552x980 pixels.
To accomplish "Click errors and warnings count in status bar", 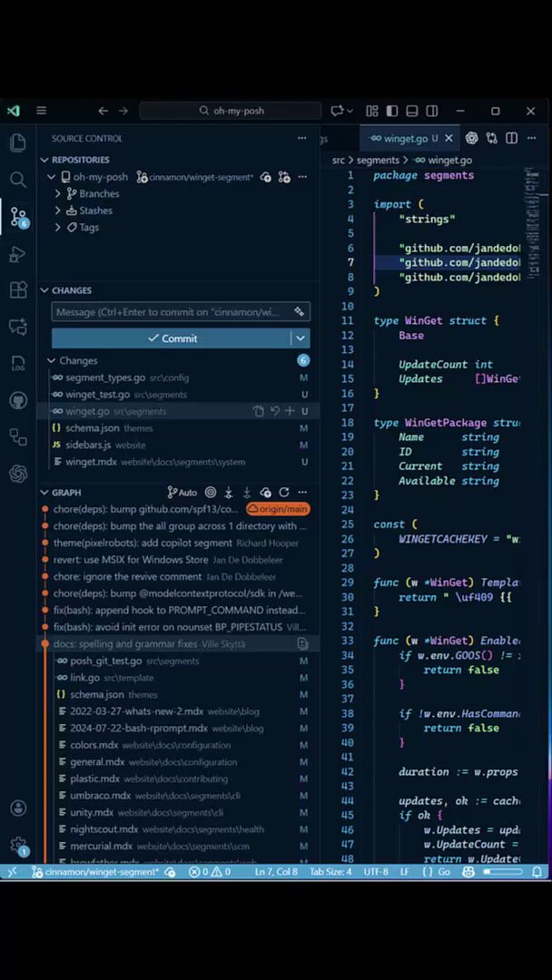I will tap(210, 872).
